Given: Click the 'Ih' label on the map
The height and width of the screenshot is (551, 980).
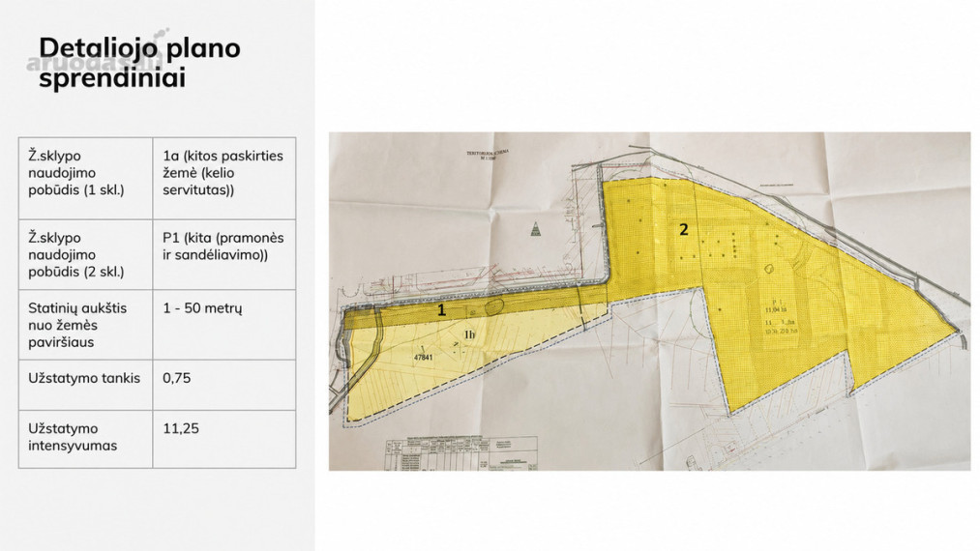Looking at the screenshot, I should click(x=469, y=334).
